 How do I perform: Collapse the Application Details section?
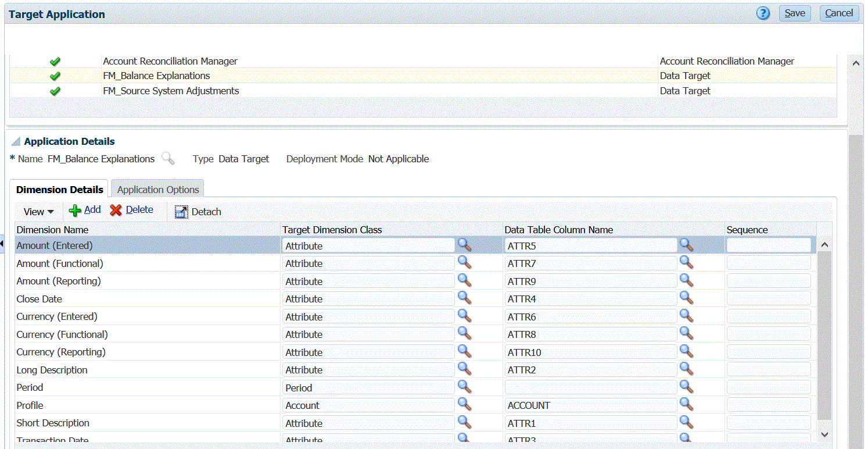tap(16, 142)
